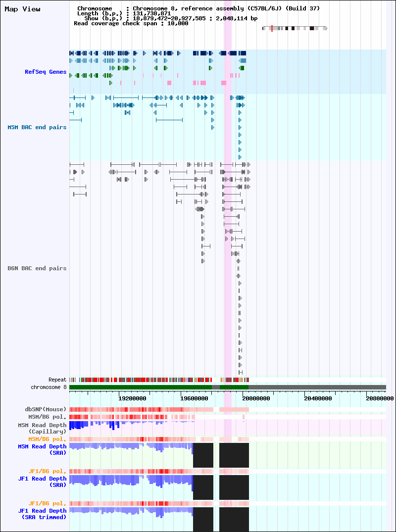Click the red position marker on the ideogram
This screenshot has height=532, width=396.
click(272, 29)
